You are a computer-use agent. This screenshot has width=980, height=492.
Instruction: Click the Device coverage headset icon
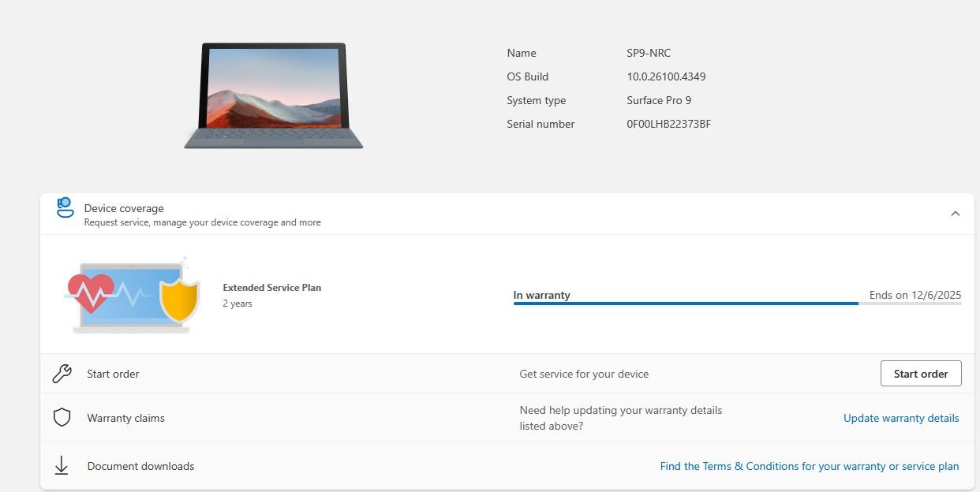point(65,207)
